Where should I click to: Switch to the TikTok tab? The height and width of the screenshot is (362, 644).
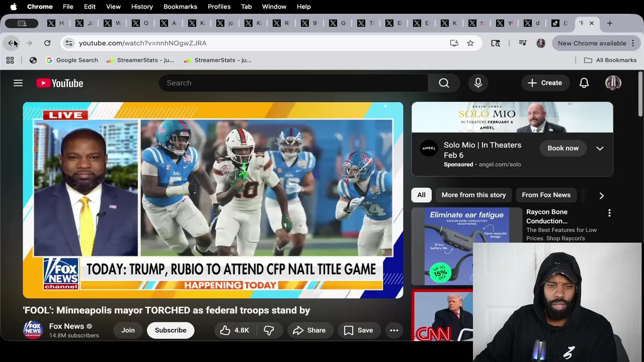click(x=559, y=23)
